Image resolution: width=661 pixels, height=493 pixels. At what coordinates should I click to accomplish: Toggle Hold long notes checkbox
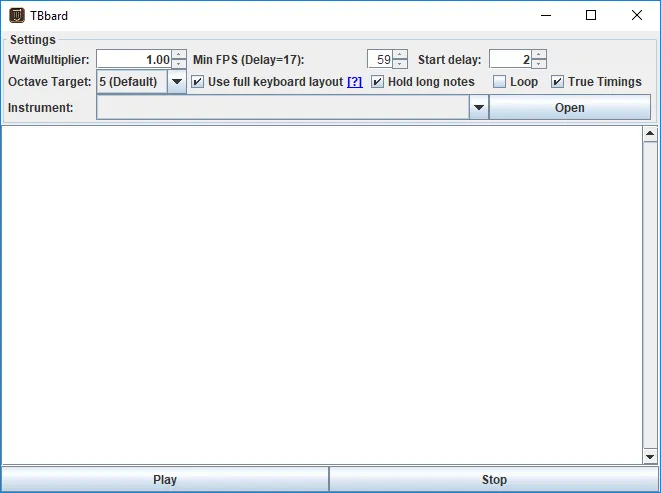(x=377, y=81)
